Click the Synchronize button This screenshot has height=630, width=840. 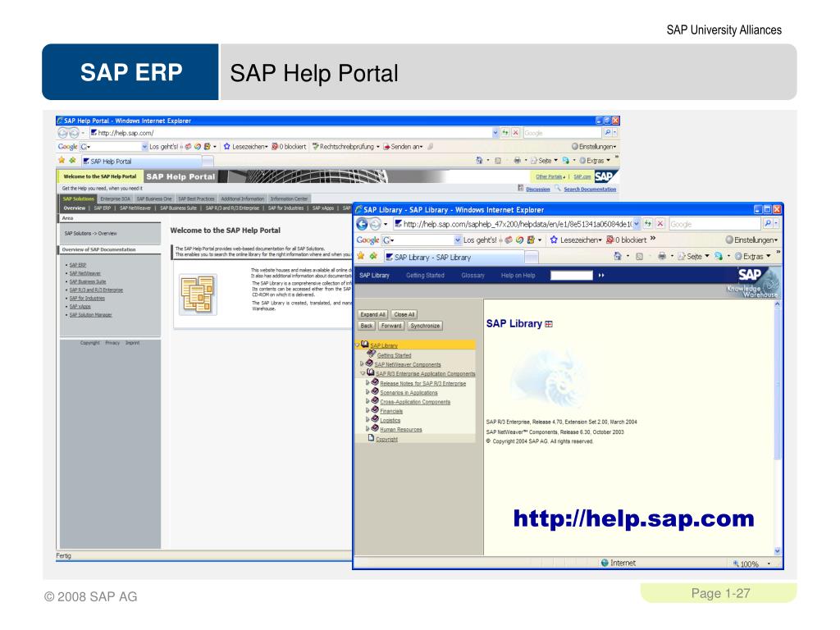click(x=425, y=326)
